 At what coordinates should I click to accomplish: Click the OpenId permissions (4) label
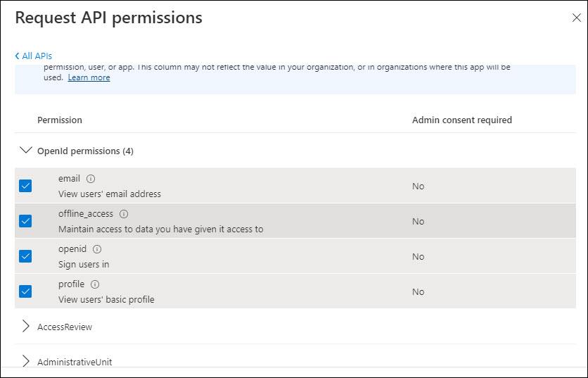coord(85,151)
